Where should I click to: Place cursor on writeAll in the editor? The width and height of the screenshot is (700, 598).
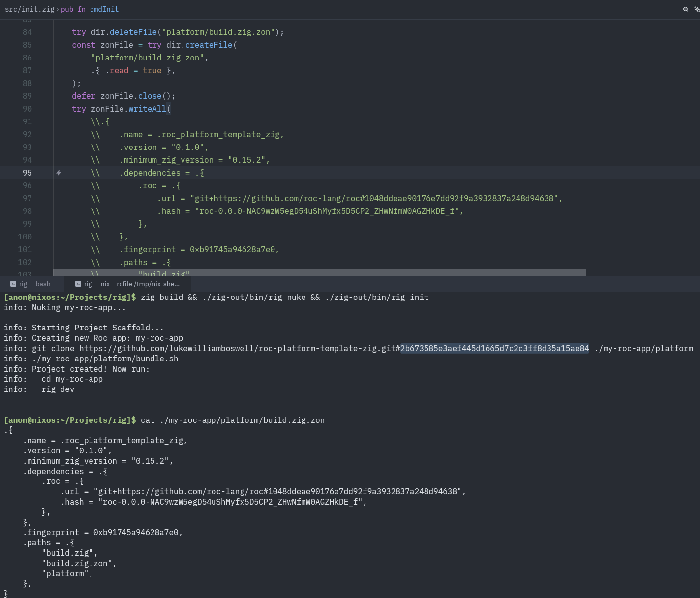pyautogui.click(x=147, y=109)
